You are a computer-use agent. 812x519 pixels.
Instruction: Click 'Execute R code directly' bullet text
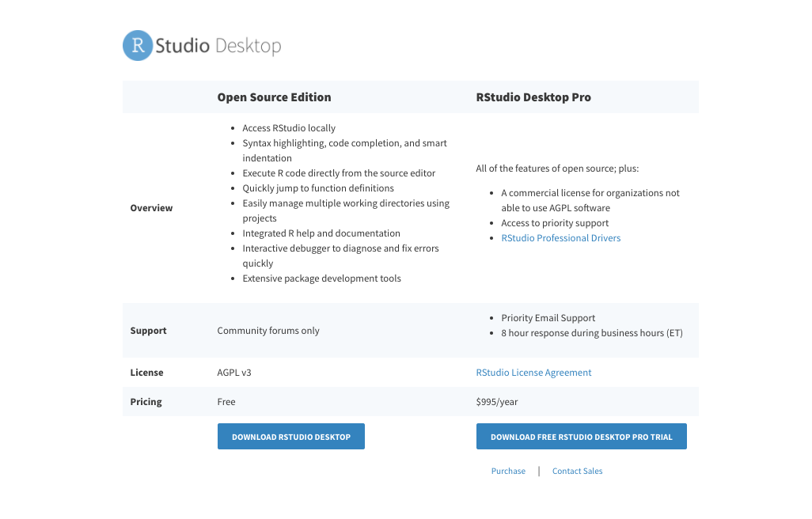(x=339, y=172)
